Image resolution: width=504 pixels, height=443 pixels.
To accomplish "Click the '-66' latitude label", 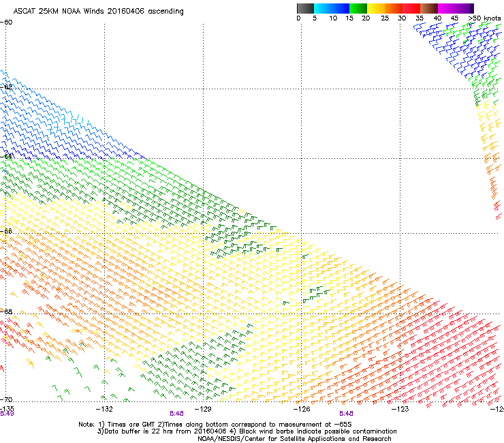I will click(6, 231).
